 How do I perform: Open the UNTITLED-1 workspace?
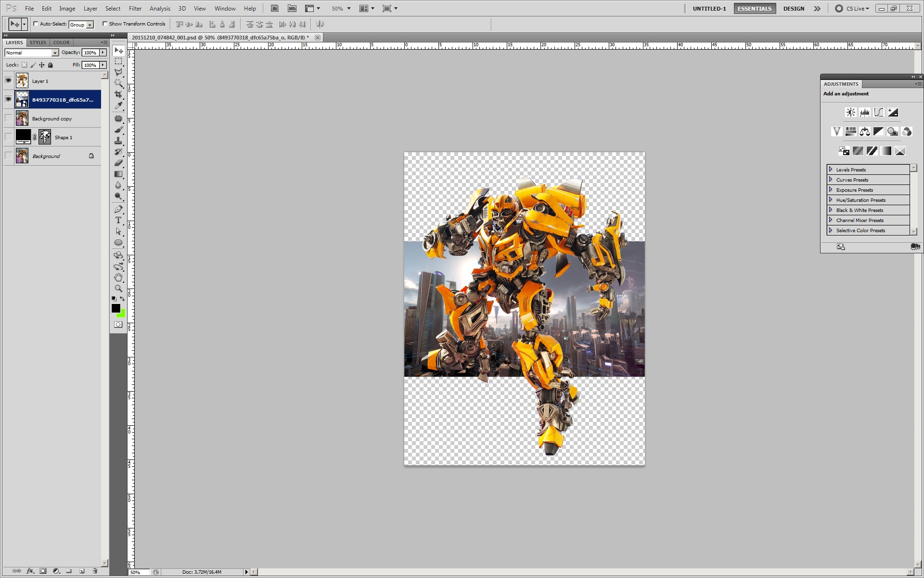709,9
